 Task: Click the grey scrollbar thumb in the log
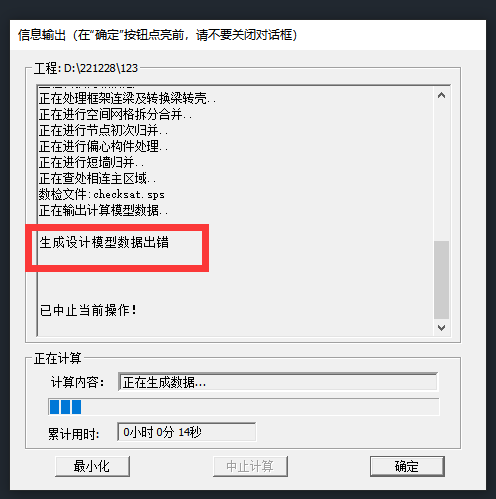tap(442, 280)
